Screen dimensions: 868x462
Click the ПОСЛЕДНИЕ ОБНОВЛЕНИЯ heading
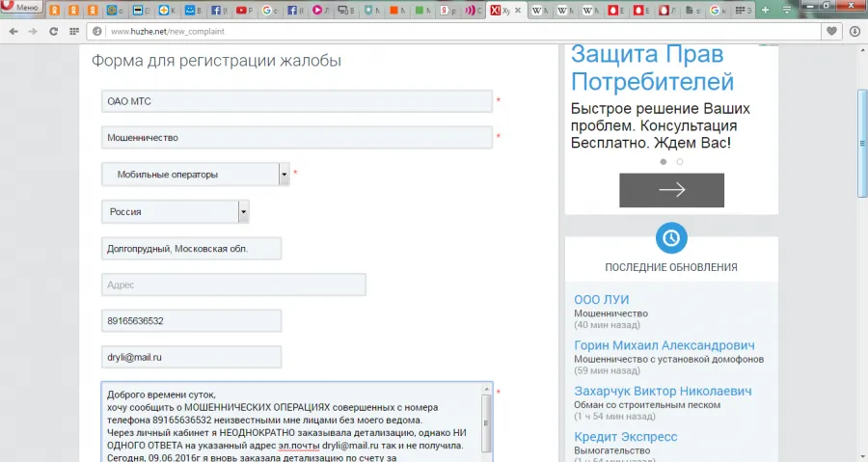point(671,267)
